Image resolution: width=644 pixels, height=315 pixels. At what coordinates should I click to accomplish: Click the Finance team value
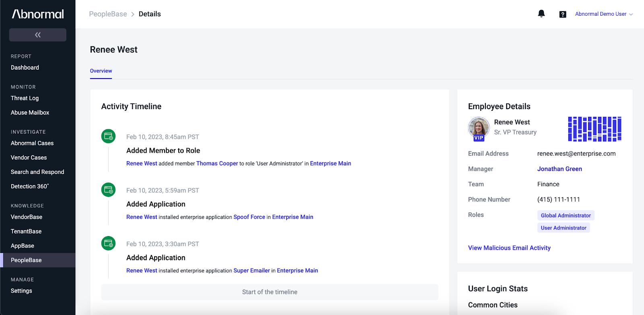(548, 184)
